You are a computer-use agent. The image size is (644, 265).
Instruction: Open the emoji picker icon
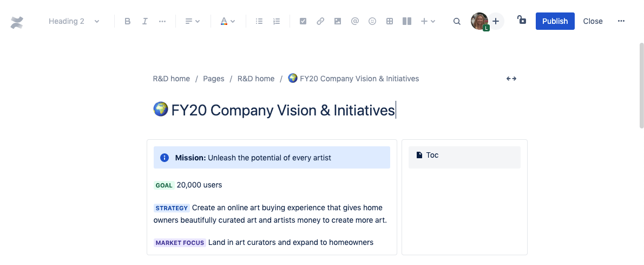[372, 21]
